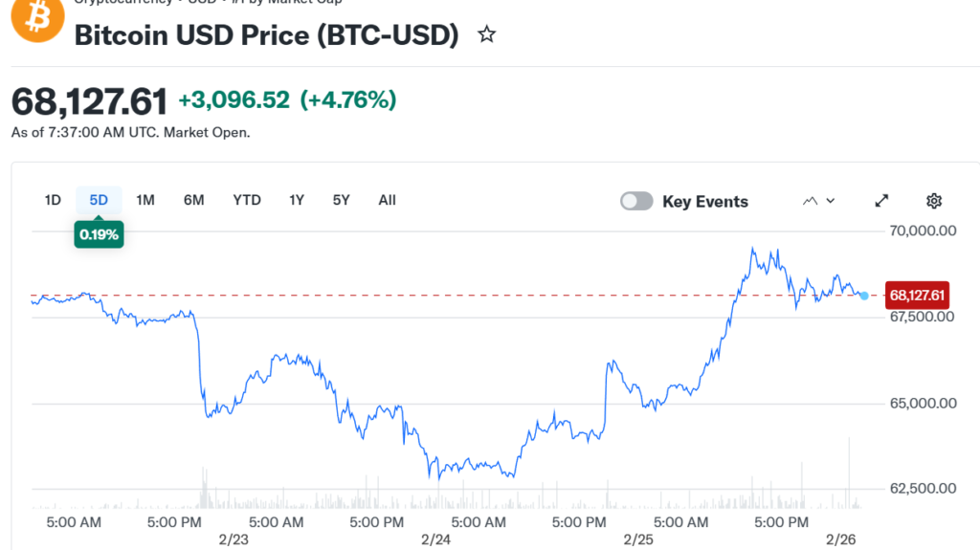Show the 1Y price chart
The width and height of the screenshot is (980, 550).
point(297,200)
